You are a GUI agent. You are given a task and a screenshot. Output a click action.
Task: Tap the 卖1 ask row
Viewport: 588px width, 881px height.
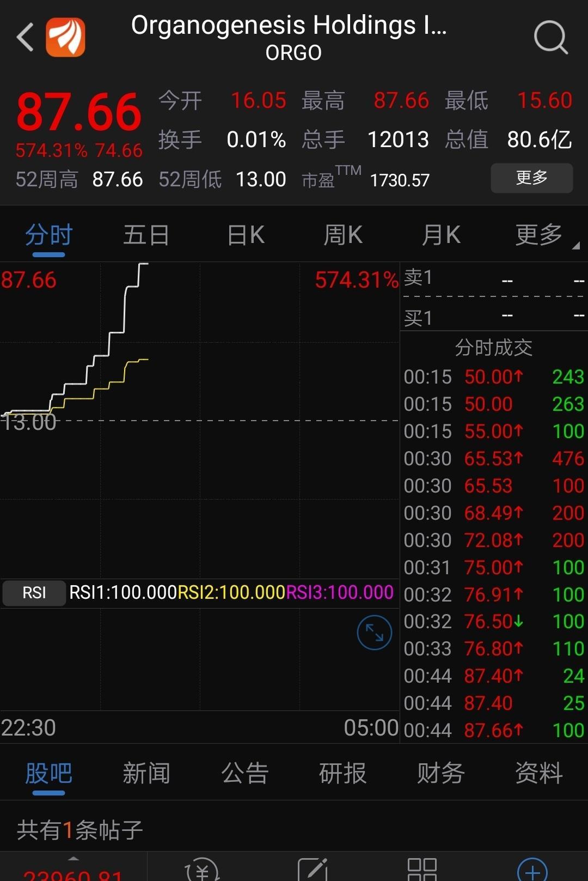pos(494,278)
